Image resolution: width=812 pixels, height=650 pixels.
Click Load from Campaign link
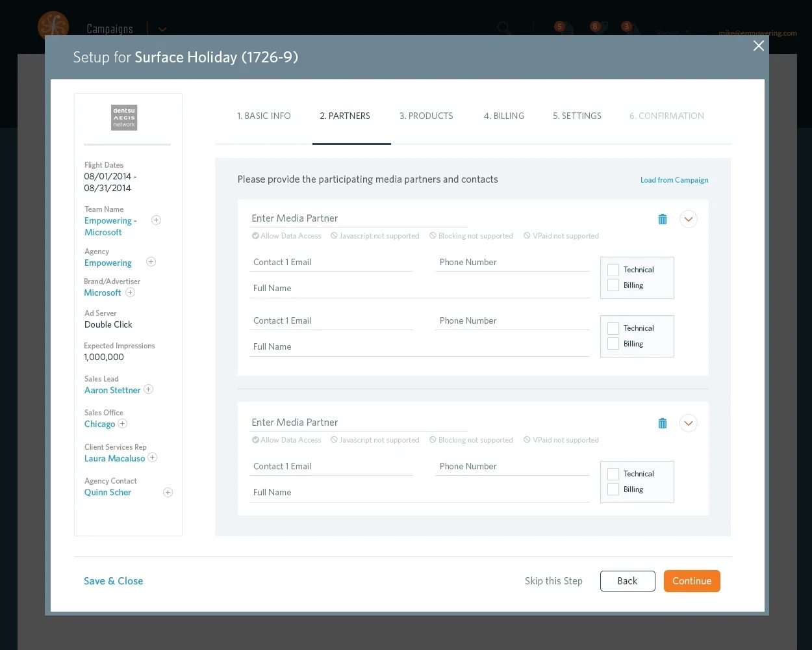[x=674, y=180]
